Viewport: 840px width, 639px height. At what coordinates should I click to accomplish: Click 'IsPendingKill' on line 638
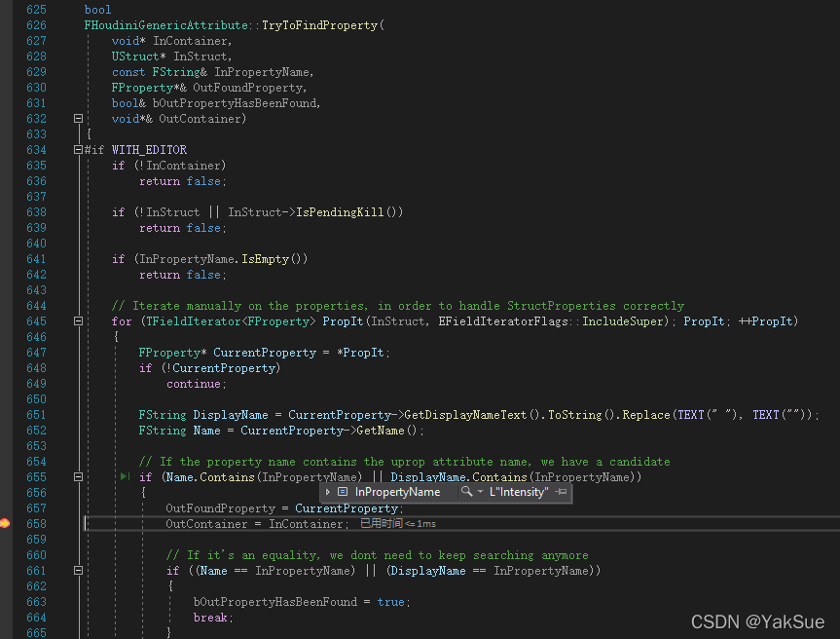coord(340,212)
